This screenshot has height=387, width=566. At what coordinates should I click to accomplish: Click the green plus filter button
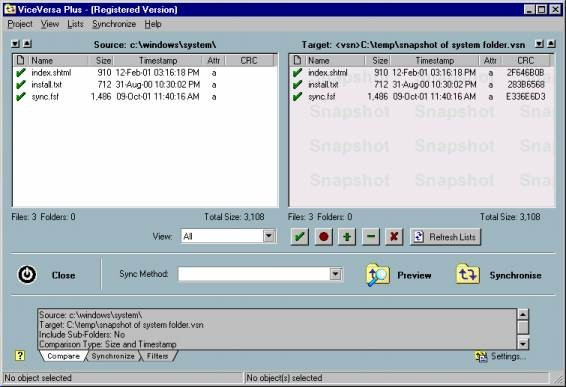pyautogui.click(x=347, y=237)
